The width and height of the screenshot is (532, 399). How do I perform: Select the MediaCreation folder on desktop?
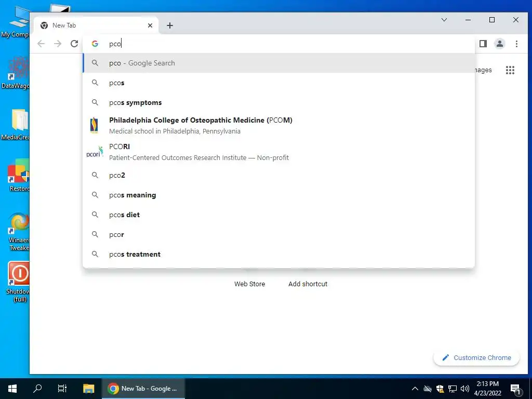(x=15, y=125)
